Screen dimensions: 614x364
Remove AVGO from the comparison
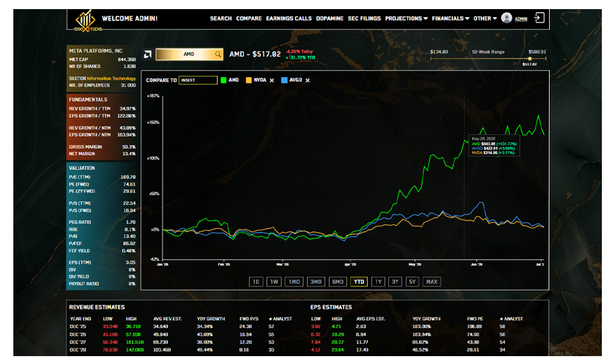pos(308,80)
